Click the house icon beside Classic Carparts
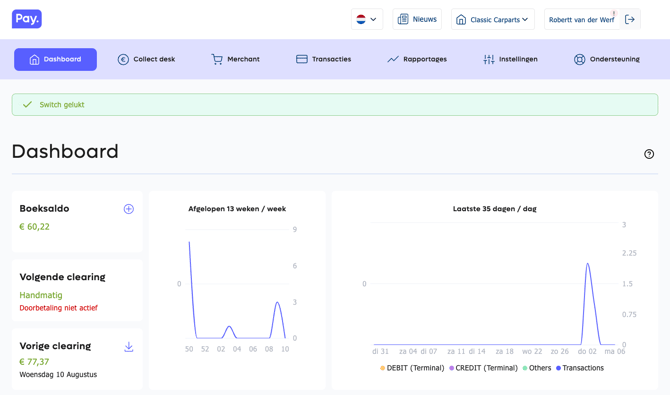Image resolution: width=670 pixels, height=395 pixels. click(x=461, y=20)
